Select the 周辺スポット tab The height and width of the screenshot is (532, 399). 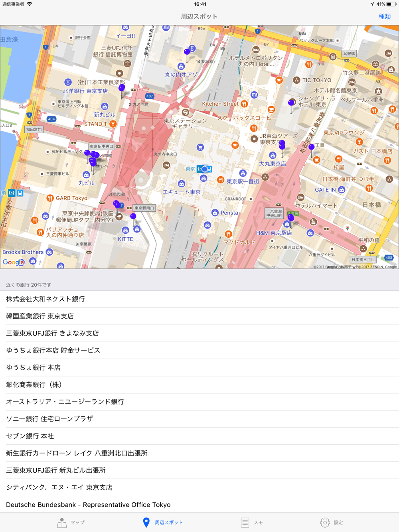(162, 522)
